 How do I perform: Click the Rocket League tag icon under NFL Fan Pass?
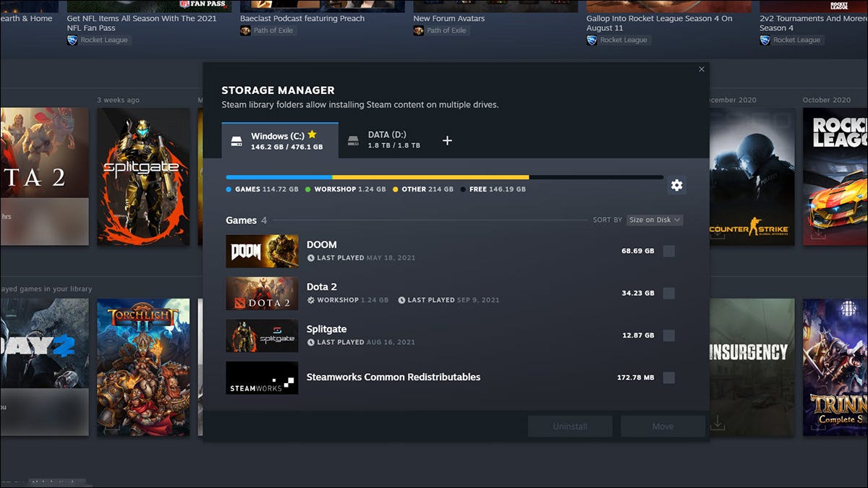tap(72, 40)
